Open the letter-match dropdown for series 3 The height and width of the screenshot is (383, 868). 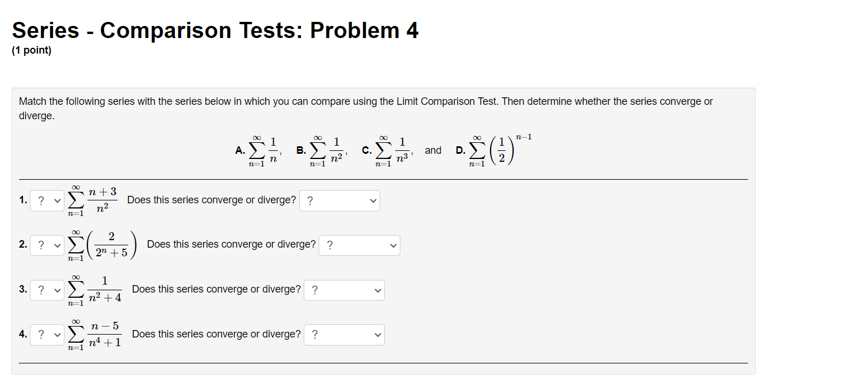(x=47, y=290)
